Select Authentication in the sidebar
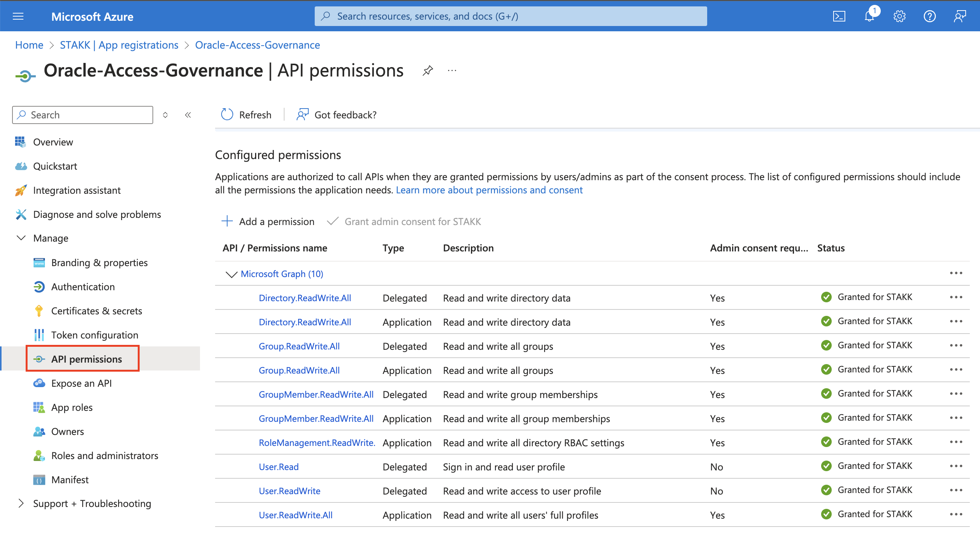The width and height of the screenshot is (980, 539). coord(83,286)
